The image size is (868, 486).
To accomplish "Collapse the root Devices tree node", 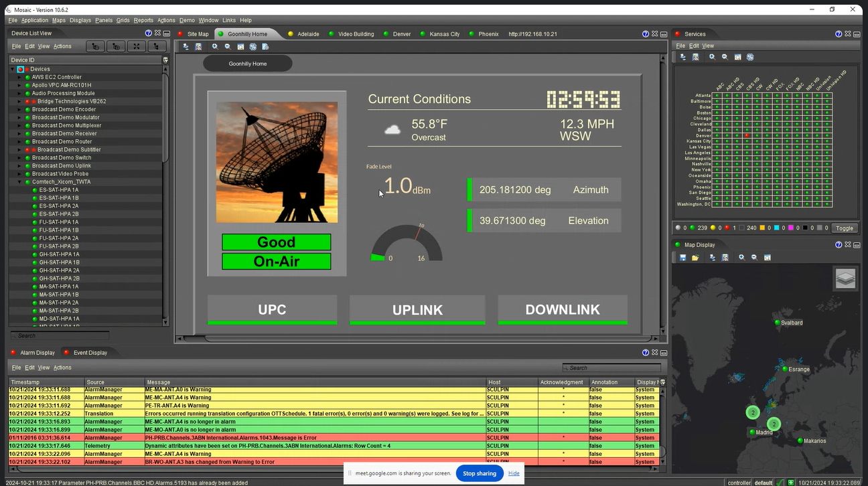I will [12, 69].
